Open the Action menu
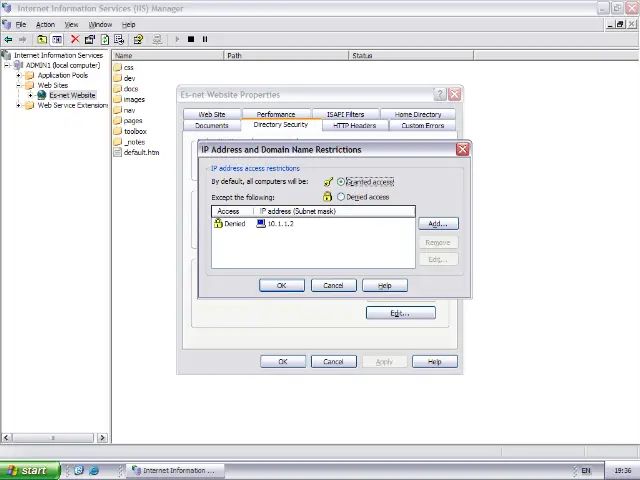Image resolution: width=640 pixels, height=480 pixels. pyautogui.click(x=45, y=24)
